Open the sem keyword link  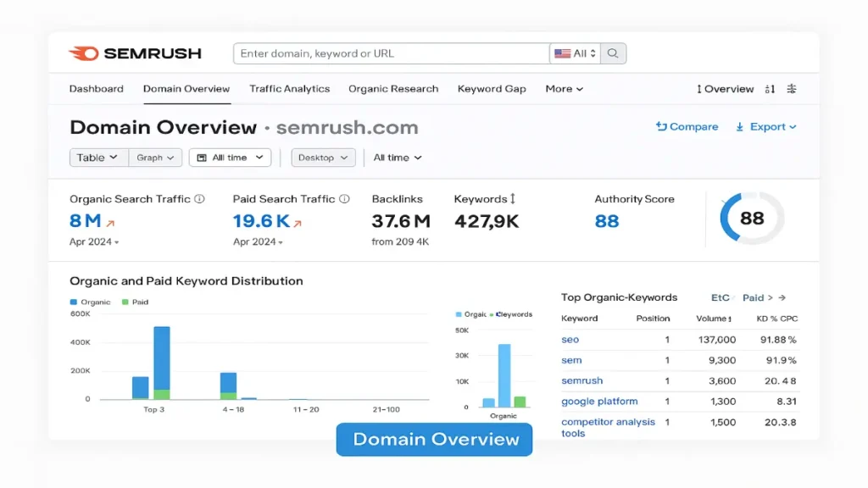click(x=571, y=360)
